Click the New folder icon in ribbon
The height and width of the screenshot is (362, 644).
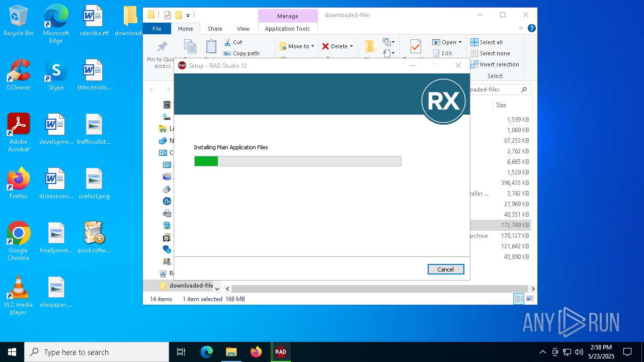tap(370, 46)
